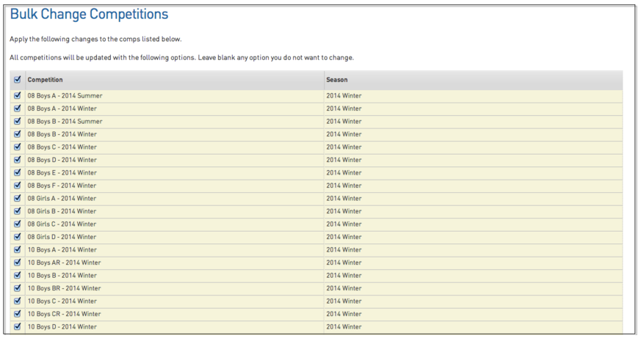Viewport: 644px width, 341px height.
Task: Select the text 10 Boys AR - 2014 Winter
Action: click(64, 263)
